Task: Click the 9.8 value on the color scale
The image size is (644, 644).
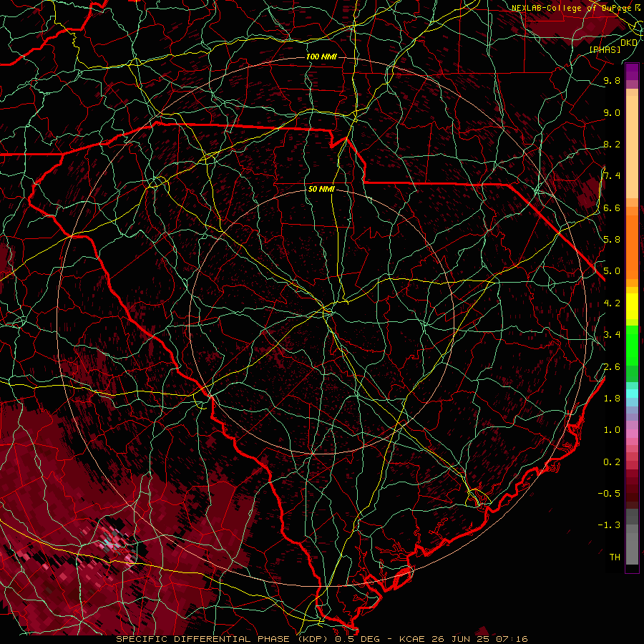Action: click(x=612, y=80)
